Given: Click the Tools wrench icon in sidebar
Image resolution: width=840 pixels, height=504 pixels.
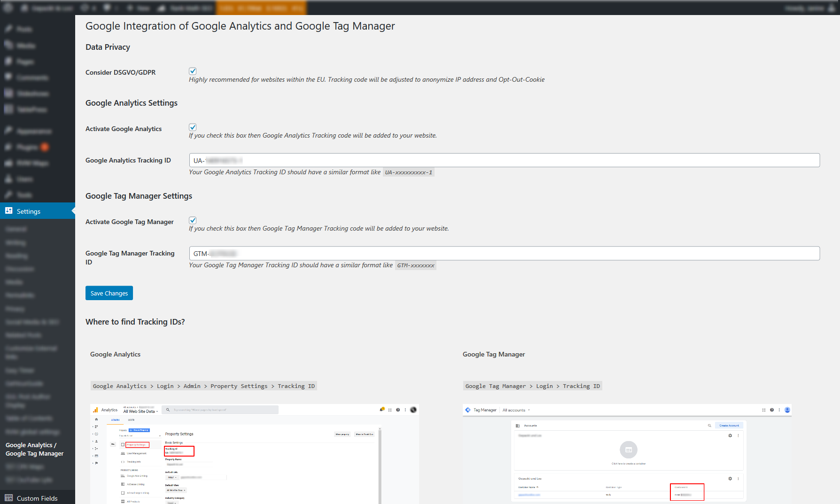Looking at the screenshot, I should 9,195.
